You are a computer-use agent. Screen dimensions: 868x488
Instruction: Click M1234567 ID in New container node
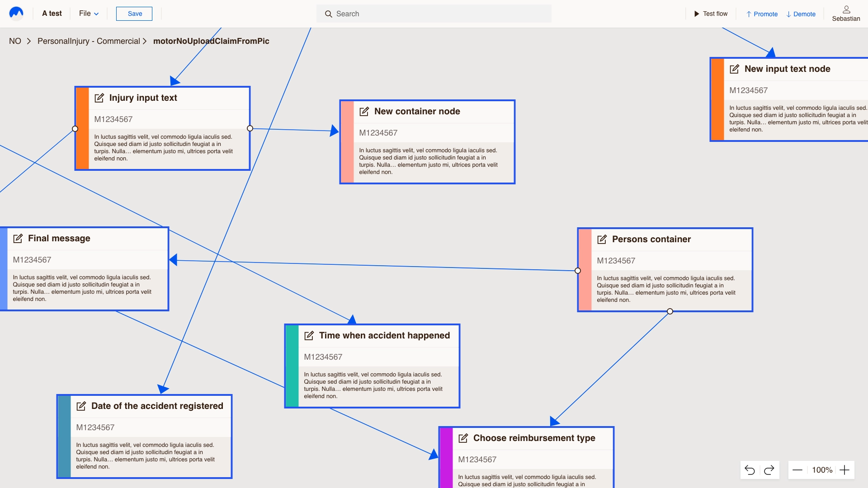pos(378,133)
